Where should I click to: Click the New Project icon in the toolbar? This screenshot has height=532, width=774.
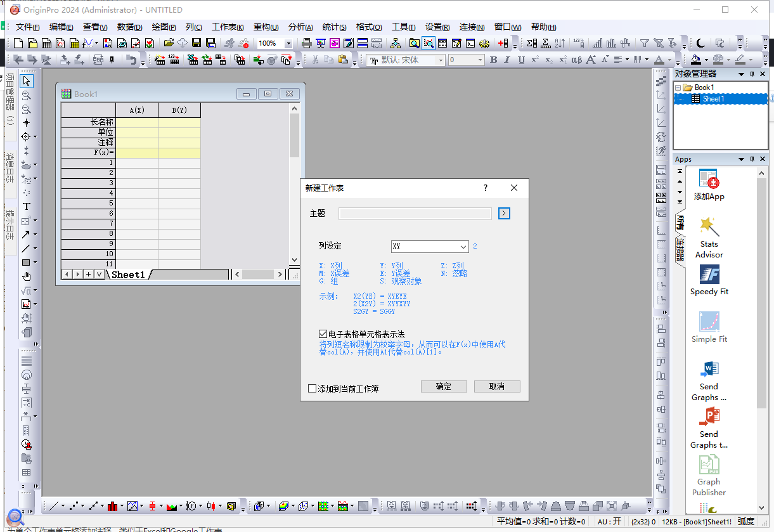pyautogui.click(x=18, y=43)
